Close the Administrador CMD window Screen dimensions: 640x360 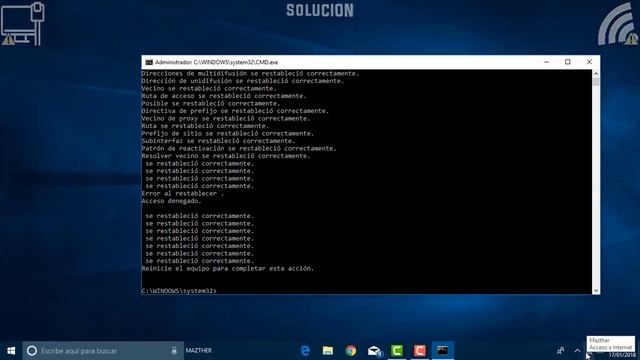coord(589,62)
